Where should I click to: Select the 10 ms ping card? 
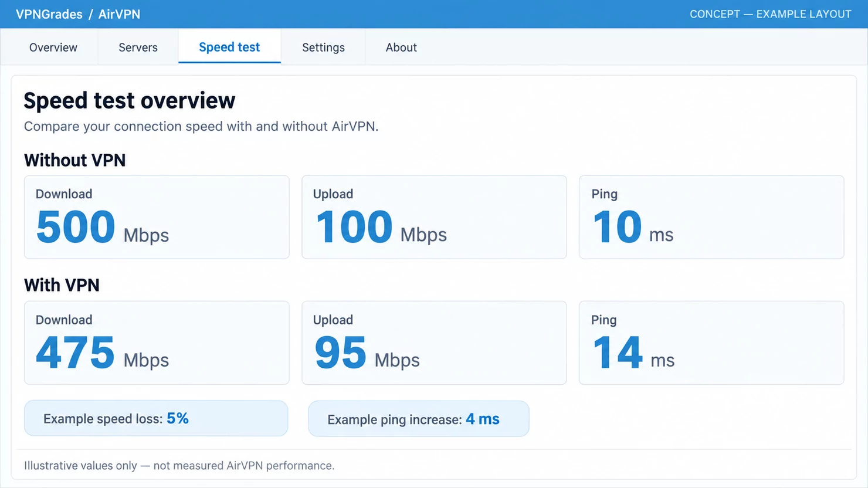point(711,217)
